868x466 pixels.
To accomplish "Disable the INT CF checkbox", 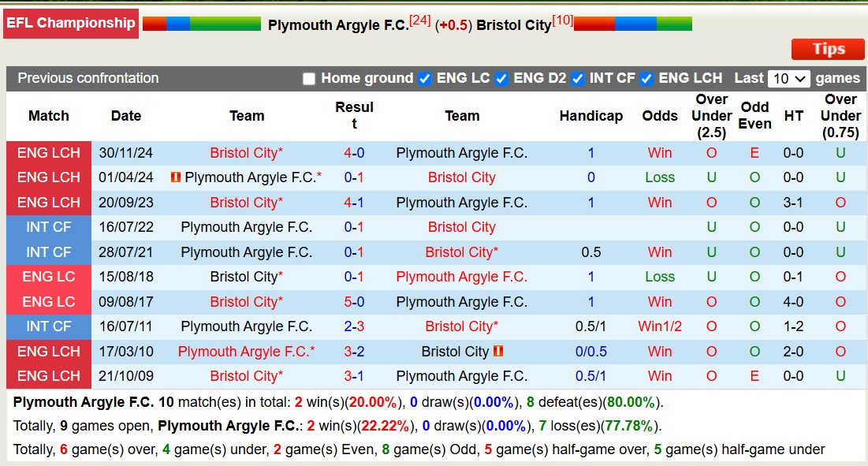I will point(578,78).
